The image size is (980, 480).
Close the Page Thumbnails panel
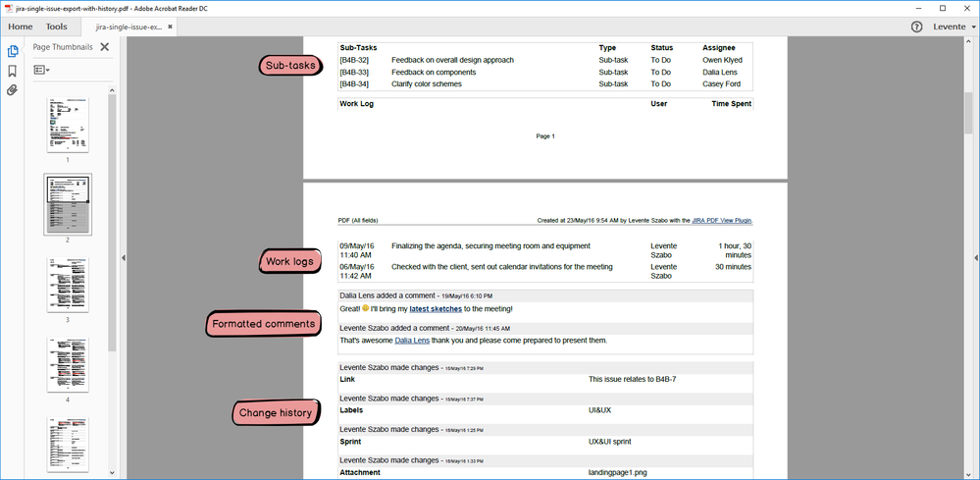[x=104, y=47]
